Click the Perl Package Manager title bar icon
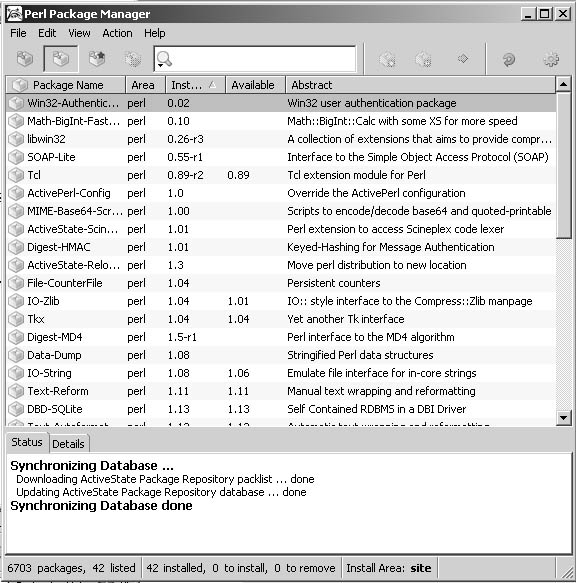 point(14,14)
